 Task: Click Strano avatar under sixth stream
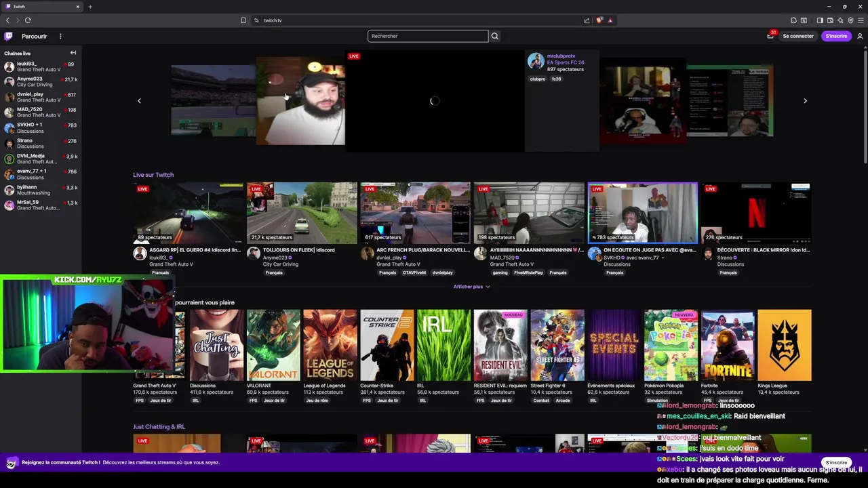pyautogui.click(x=708, y=253)
